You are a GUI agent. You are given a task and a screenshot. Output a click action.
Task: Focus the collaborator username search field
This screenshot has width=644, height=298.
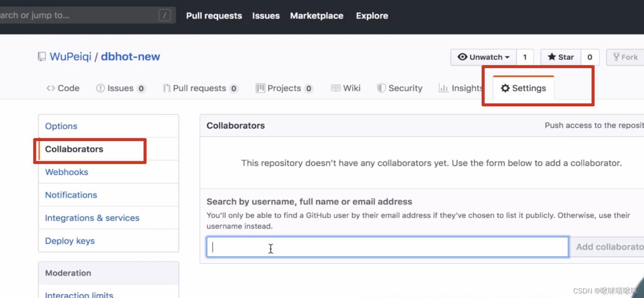(x=387, y=247)
